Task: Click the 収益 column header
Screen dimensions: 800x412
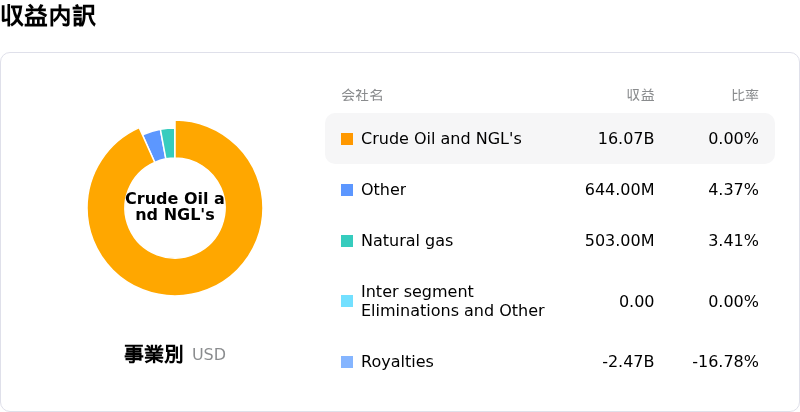Action: point(641,95)
